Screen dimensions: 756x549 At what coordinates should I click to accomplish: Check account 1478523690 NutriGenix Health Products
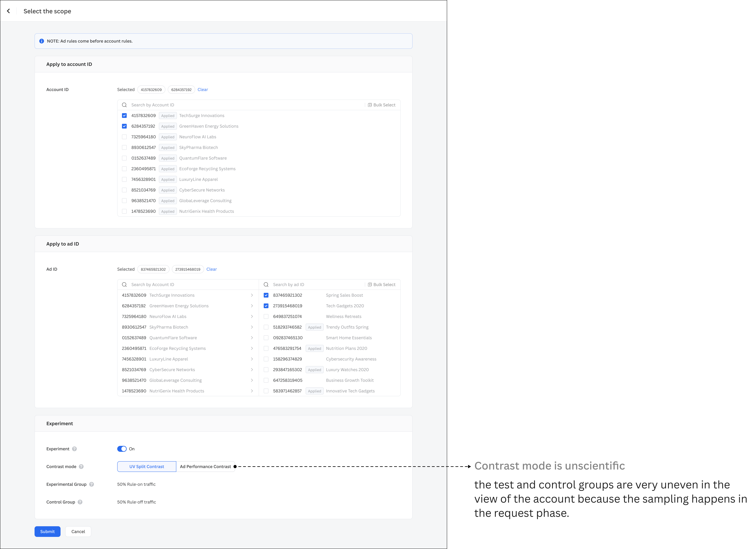coord(124,211)
